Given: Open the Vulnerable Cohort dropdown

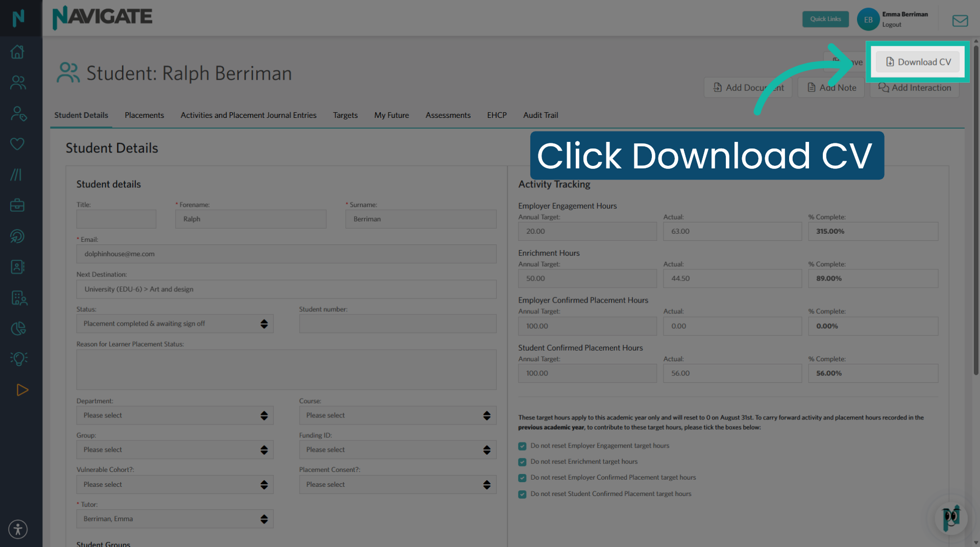Looking at the screenshot, I should [175, 484].
